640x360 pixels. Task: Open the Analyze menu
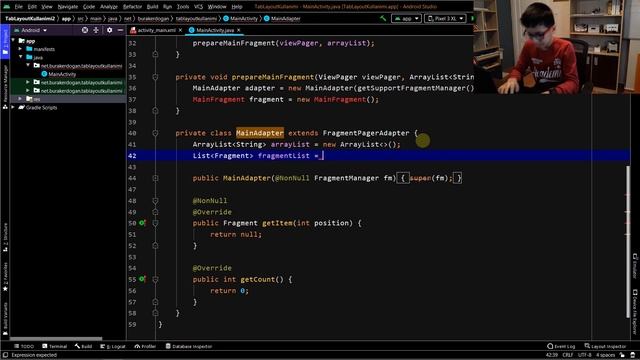[x=109, y=7]
